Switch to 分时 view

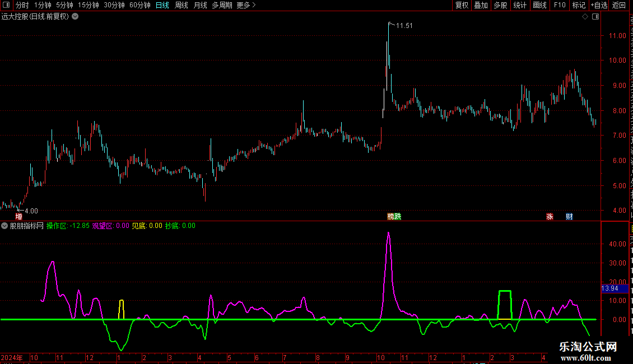[22, 5]
